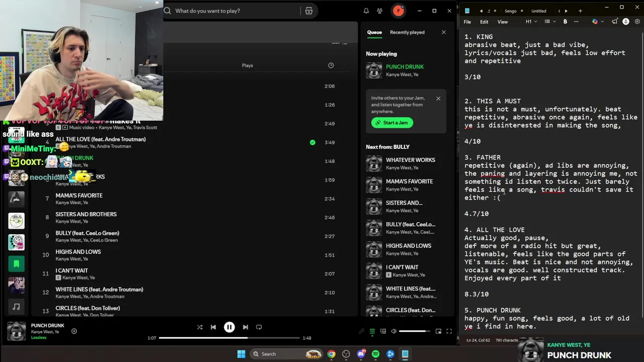Skip to previous track
Screen dimensions: 644x362
(213, 327)
